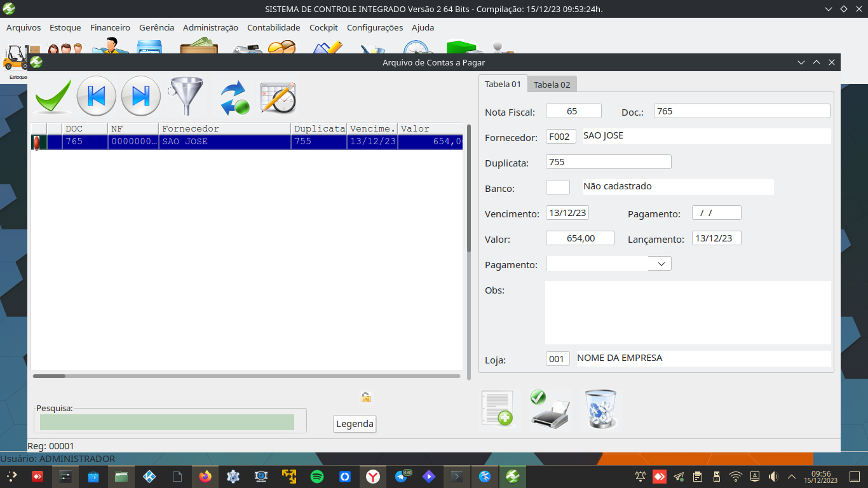Screen dimensions: 868x488
Task: Click the Lançamento date field
Action: 716,238
